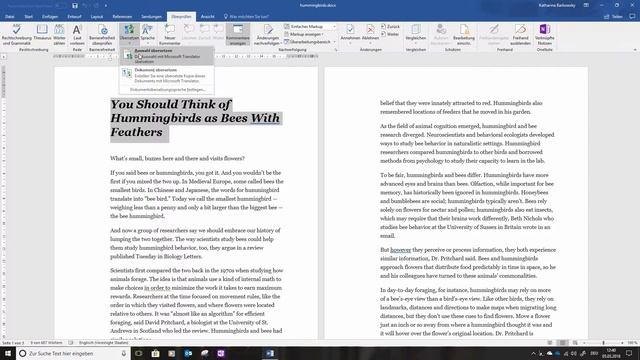Click the zoom percentage value

tap(632, 343)
